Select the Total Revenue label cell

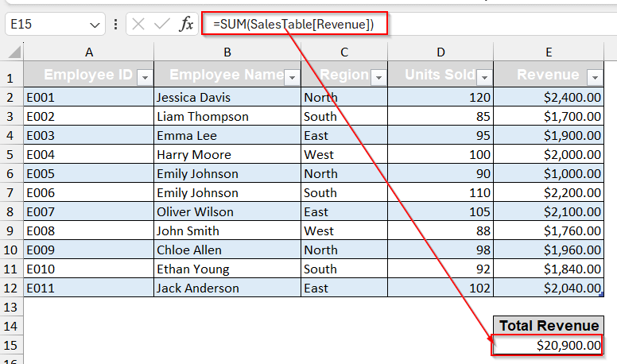(x=548, y=326)
